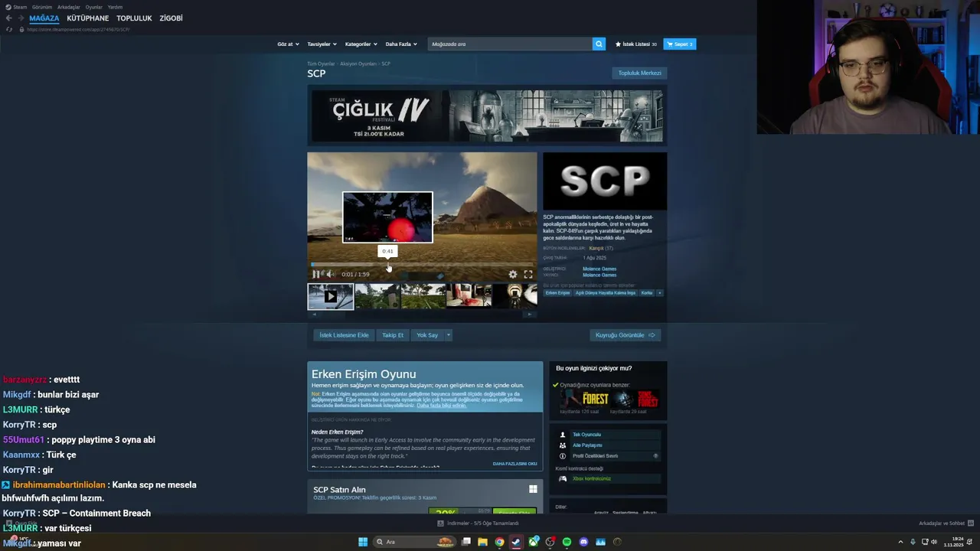Screen dimensions: 980x551
Task: Go forward with the navigation forward arrow
Action: (20, 18)
